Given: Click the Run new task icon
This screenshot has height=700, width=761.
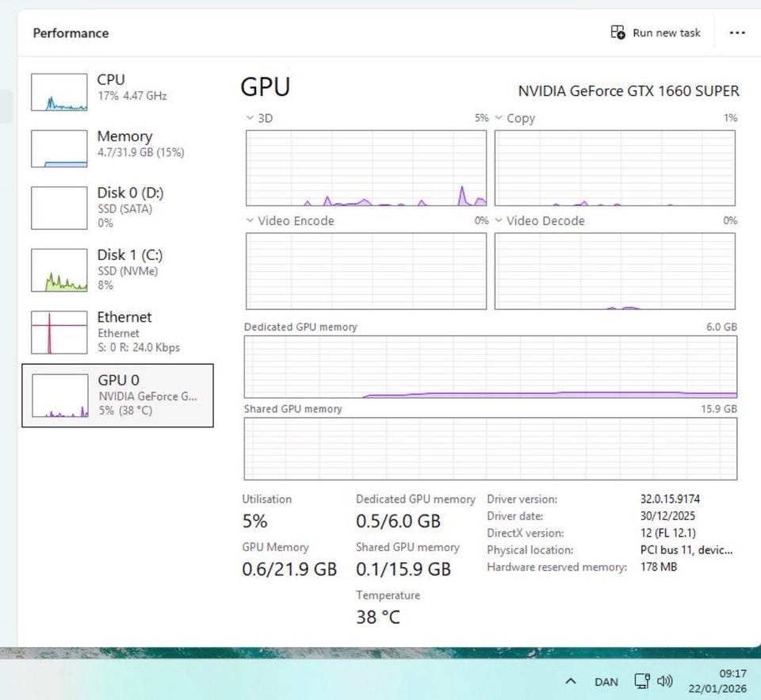Looking at the screenshot, I should click(x=618, y=33).
